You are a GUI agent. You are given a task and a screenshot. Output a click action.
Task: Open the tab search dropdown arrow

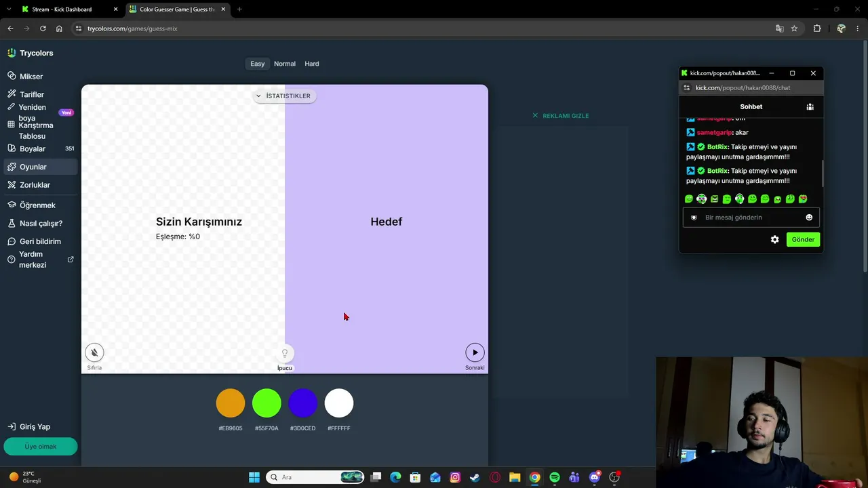[x=10, y=9]
